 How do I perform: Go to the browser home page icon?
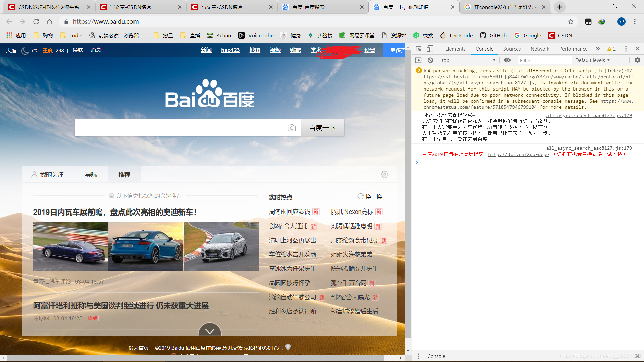click(x=50, y=22)
